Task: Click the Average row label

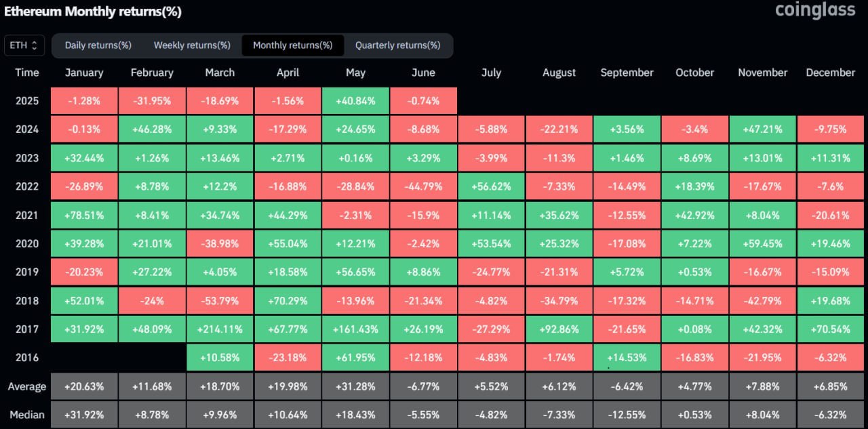Action: 27,386
